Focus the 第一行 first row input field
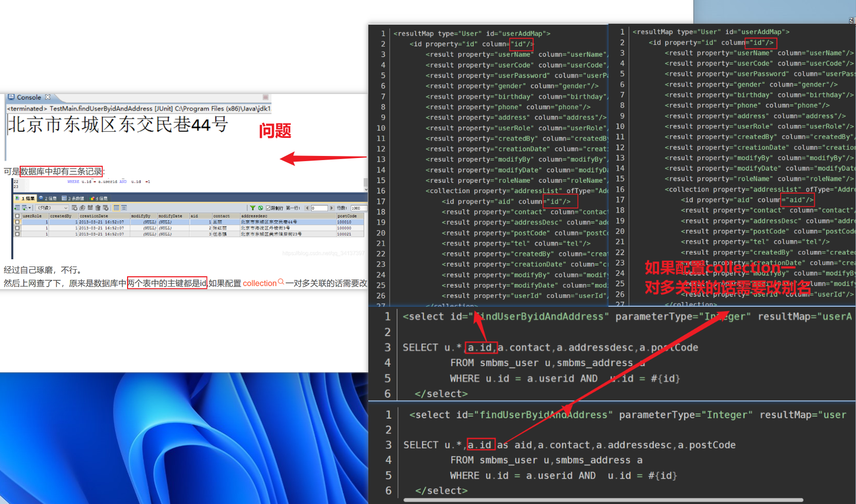 (319, 208)
